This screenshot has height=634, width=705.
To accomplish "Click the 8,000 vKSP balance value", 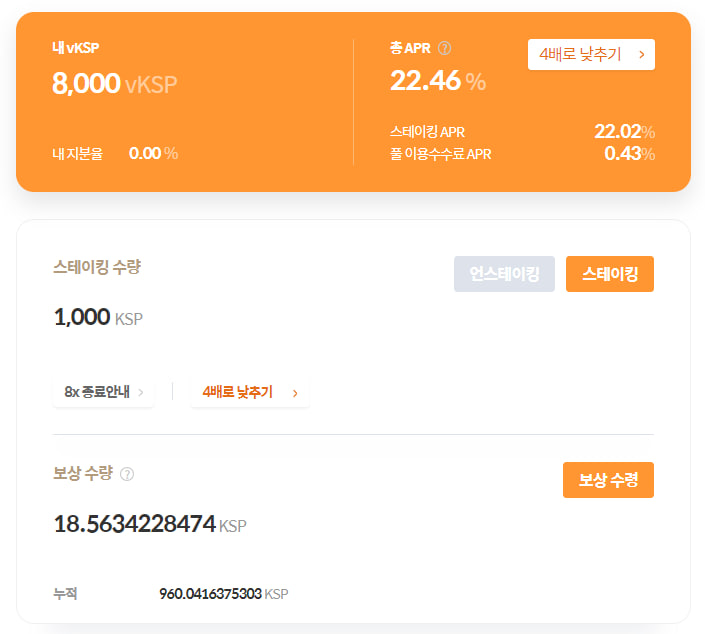I will [114, 84].
